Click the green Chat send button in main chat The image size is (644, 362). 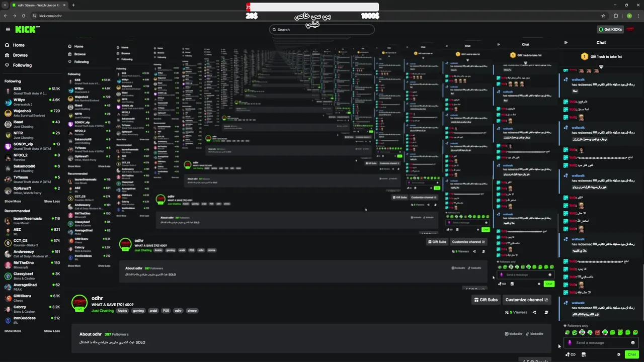click(632, 354)
